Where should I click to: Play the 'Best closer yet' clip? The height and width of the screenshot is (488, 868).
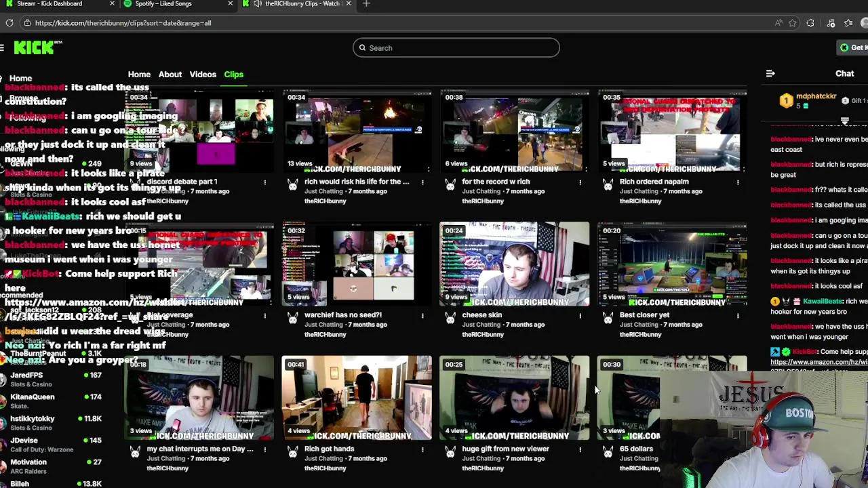[672, 264]
